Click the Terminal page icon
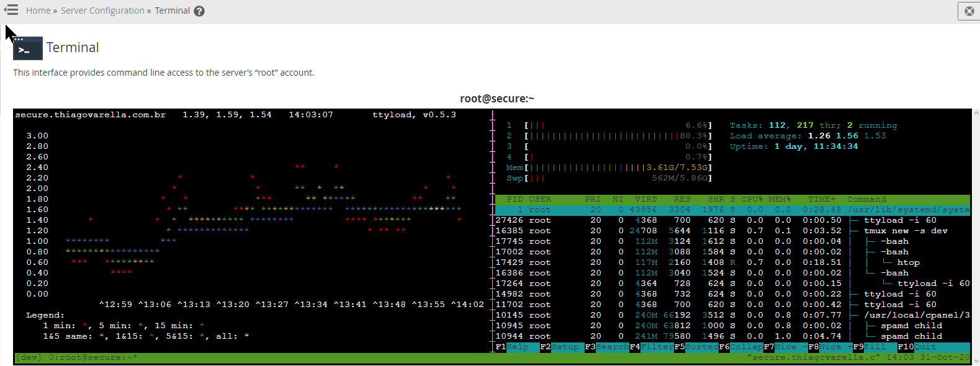Image resolution: width=980 pixels, height=366 pixels. (x=28, y=48)
